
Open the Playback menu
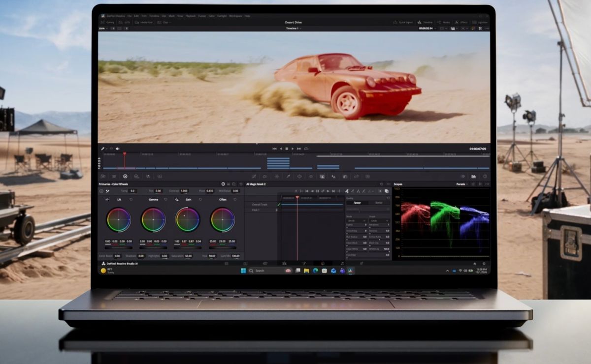[191, 16]
